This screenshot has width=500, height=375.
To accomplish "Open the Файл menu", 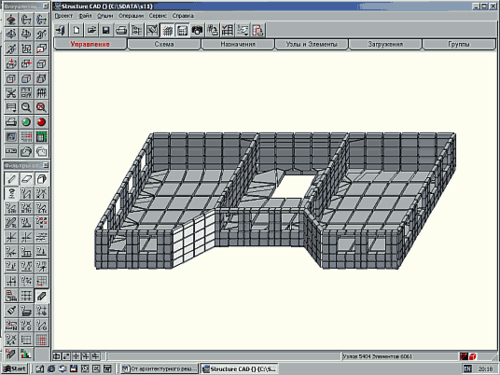I will point(85,16).
